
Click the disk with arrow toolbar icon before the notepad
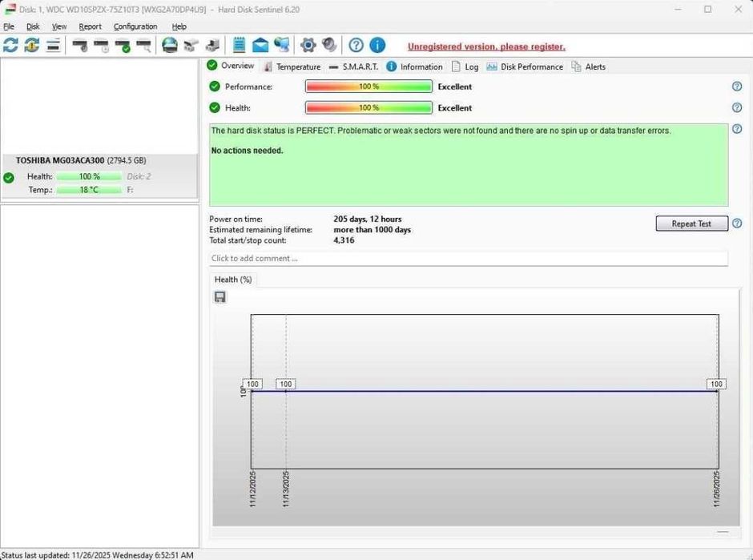coord(212,46)
